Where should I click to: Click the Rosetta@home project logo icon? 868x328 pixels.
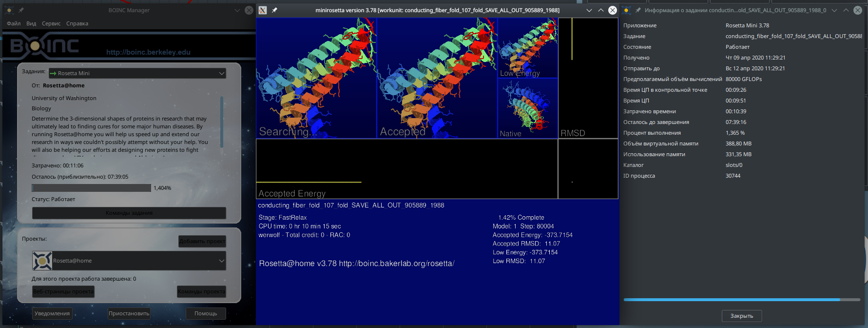tap(42, 261)
